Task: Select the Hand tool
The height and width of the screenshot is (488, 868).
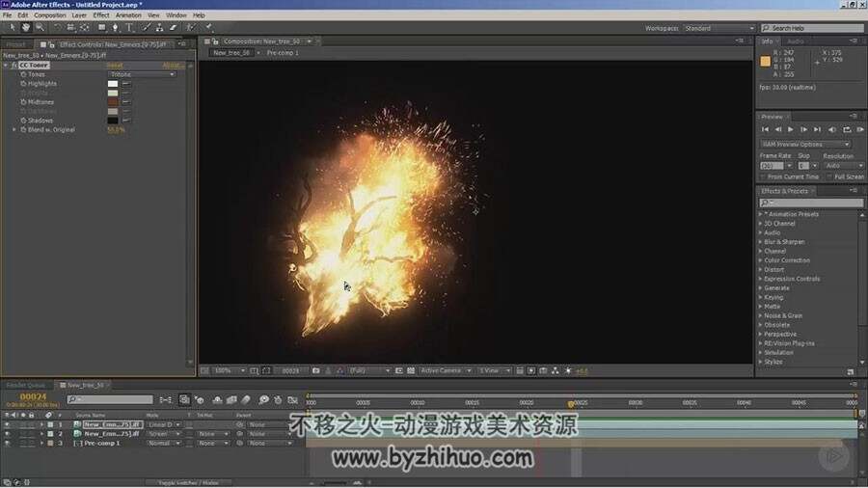Action: point(25,27)
